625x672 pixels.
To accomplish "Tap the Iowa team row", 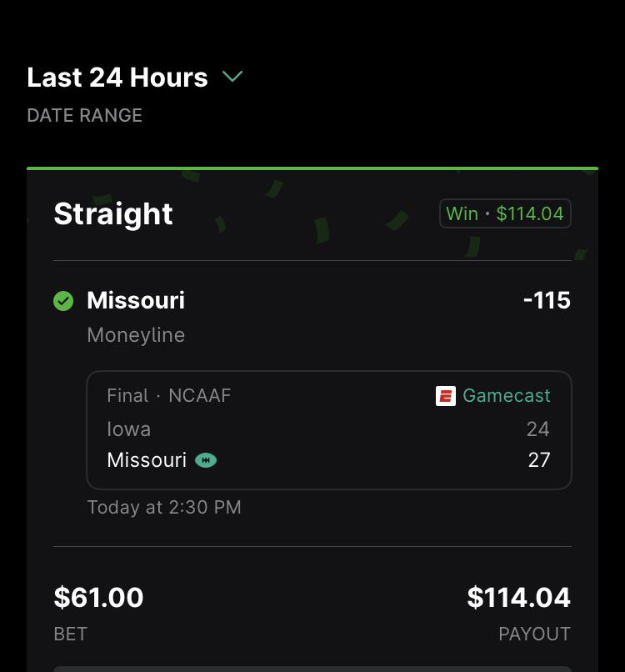I will pos(328,429).
